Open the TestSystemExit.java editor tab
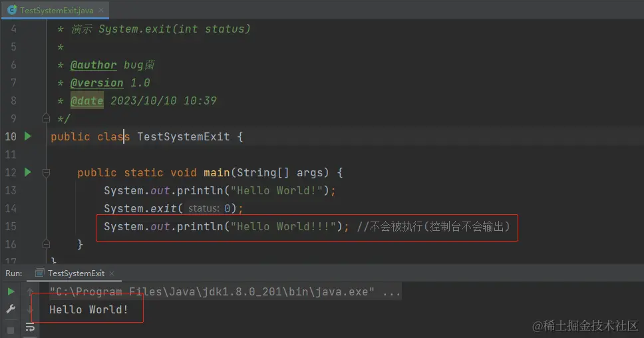The width and height of the screenshot is (644, 338). click(55, 10)
